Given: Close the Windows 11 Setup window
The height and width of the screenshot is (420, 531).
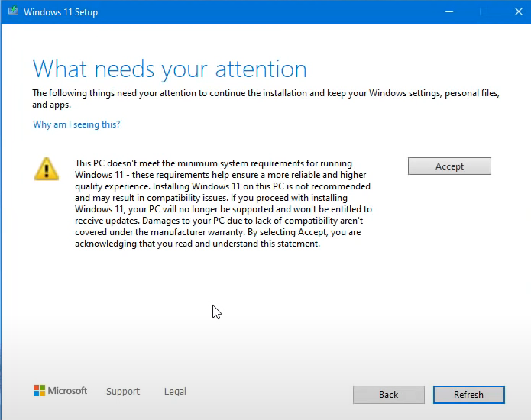Looking at the screenshot, I should point(518,12).
